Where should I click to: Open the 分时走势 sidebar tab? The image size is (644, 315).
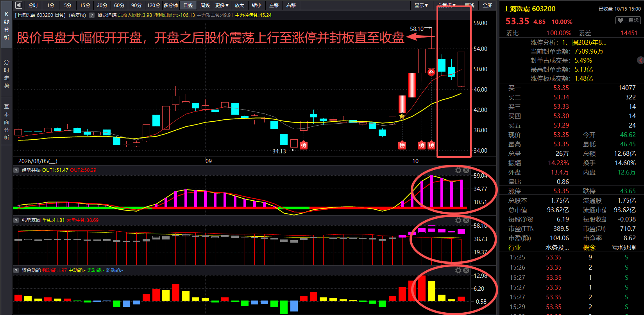pos(7,74)
